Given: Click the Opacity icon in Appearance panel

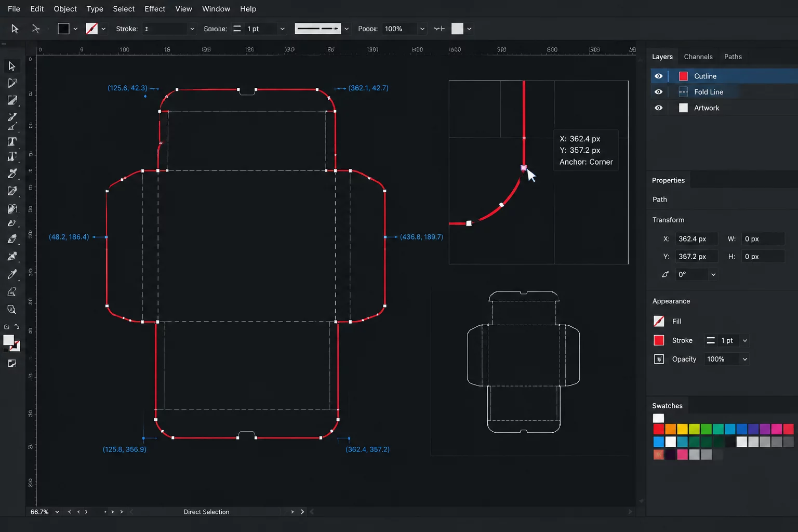Looking at the screenshot, I should pyautogui.click(x=659, y=359).
